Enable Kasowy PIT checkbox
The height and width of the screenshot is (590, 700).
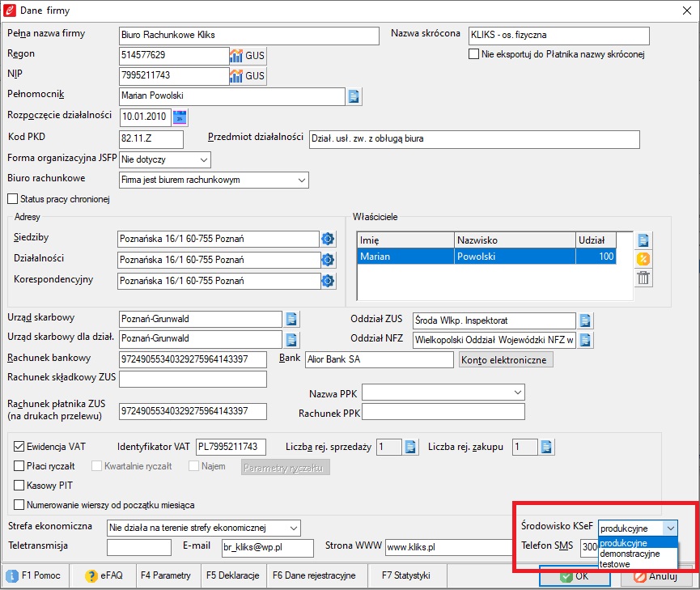point(20,485)
